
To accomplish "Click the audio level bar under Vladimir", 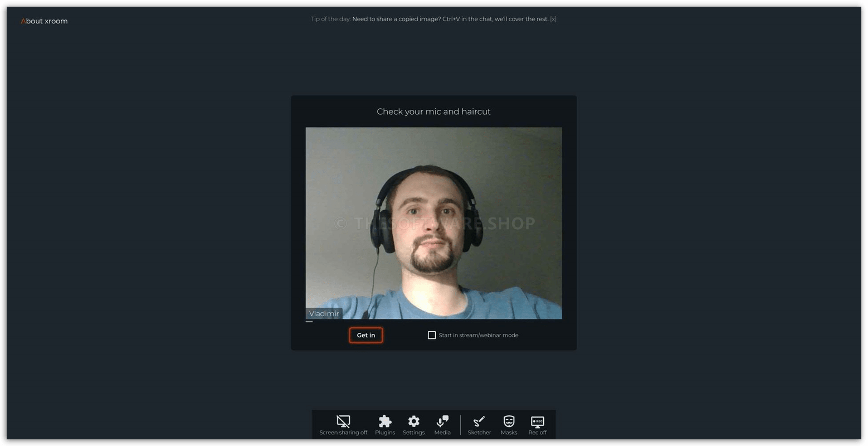I will click(x=310, y=321).
